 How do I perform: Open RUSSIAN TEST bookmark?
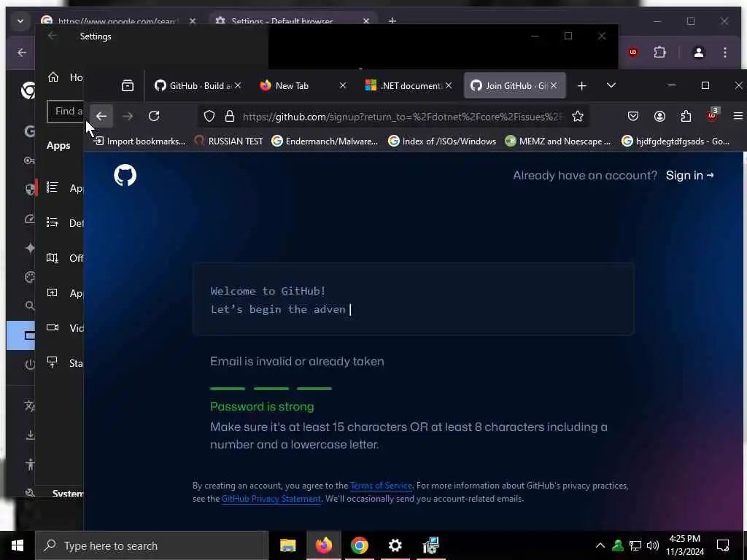click(x=228, y=141)
